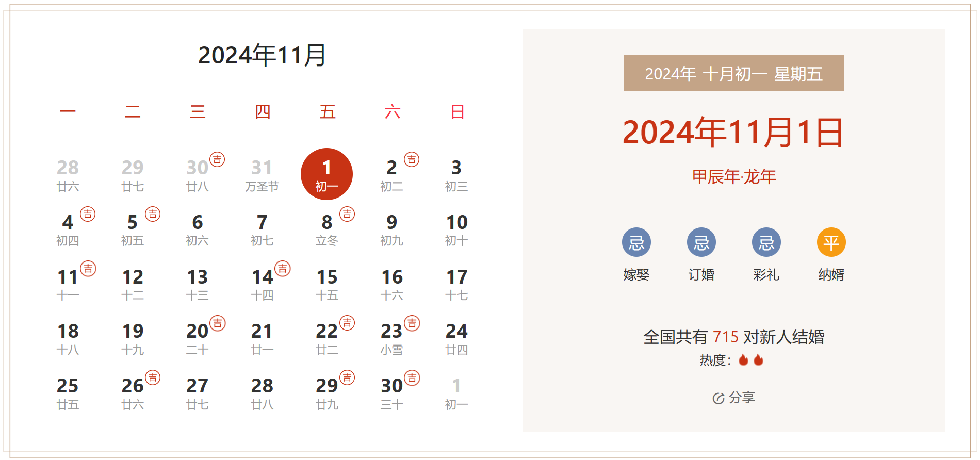Select November 19 十九

133,339
